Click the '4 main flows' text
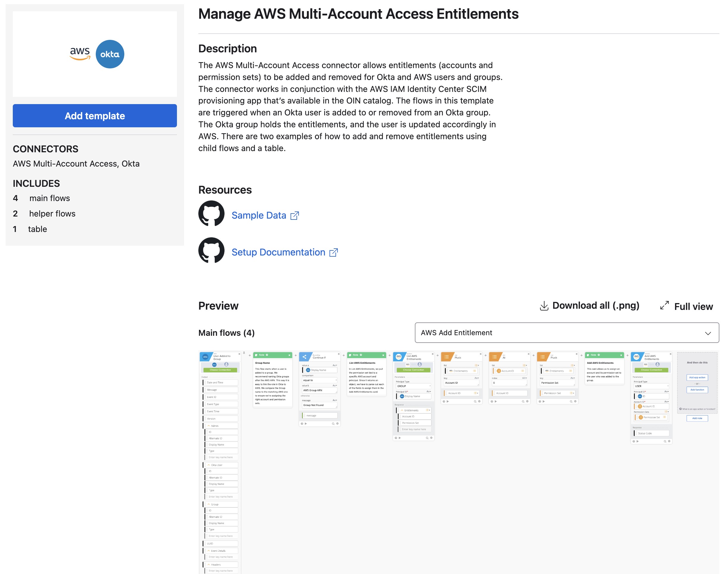The height and width of the screenshot is (574, 728). [41, 198]
